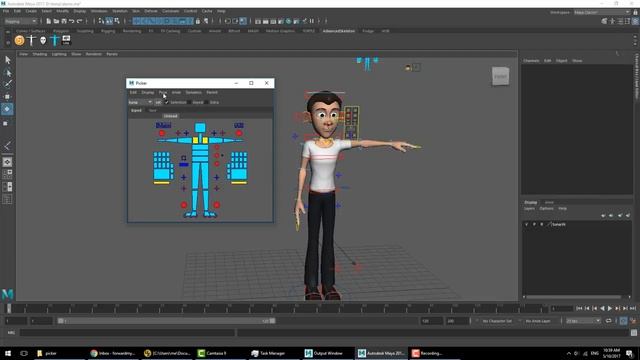Click the script editor icon at the bottom right

coord(633,333)
